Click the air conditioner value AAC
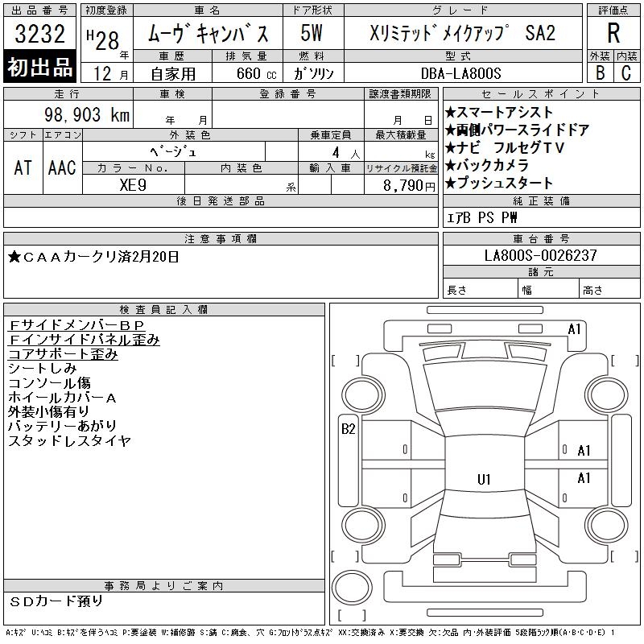 coord(62,167)
